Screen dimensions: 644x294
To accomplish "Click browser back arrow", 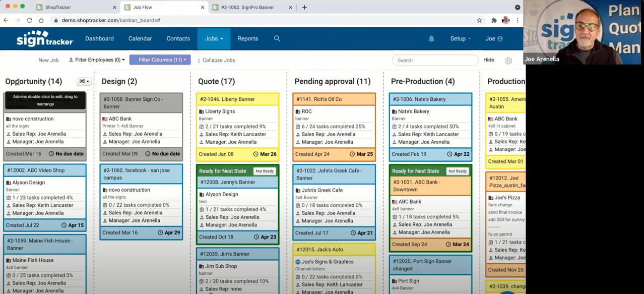I will pyautogui.click(x=6, y=20).
